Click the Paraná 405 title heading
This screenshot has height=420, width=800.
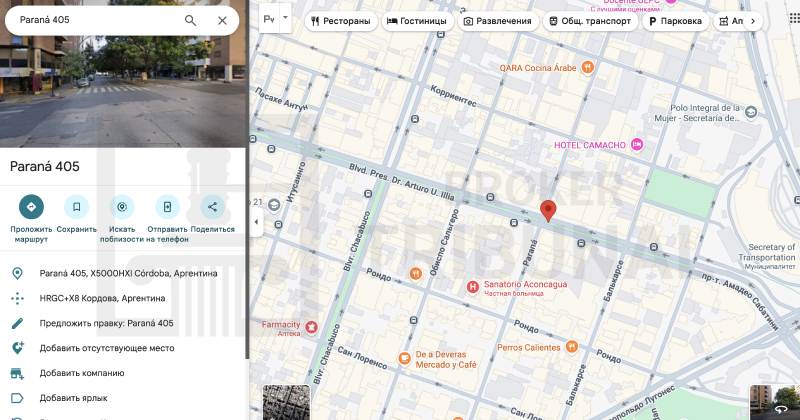coord(45,166)
